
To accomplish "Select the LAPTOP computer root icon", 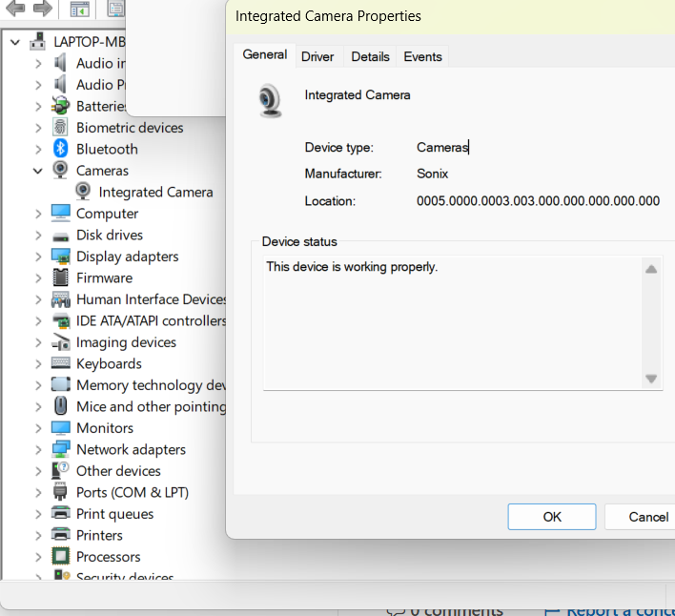I will pyautogui.click(x=38, y=42).
